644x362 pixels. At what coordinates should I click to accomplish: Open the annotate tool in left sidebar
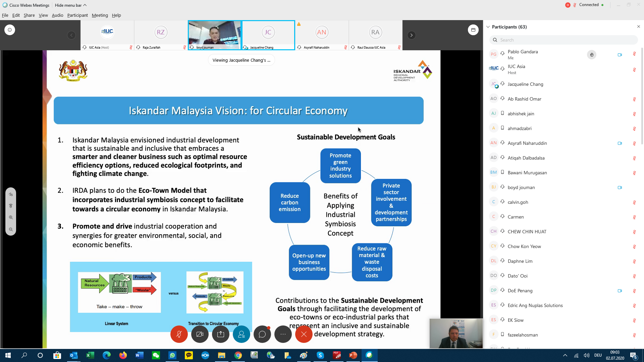click(11, 194)
